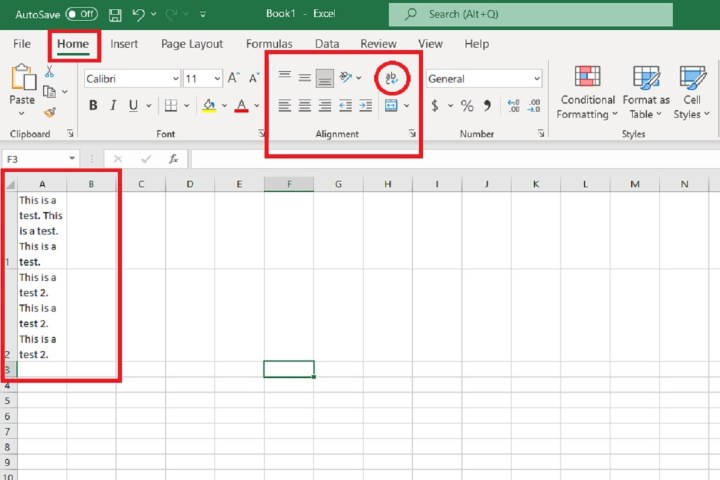Open Conditional Formatting menu
The width and height of the screenshot is (720, 480).
pyautogui.click(x=587, y=93)
